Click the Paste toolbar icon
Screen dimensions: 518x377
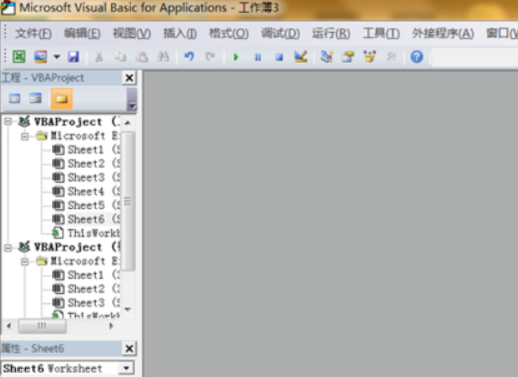[142, 57]
